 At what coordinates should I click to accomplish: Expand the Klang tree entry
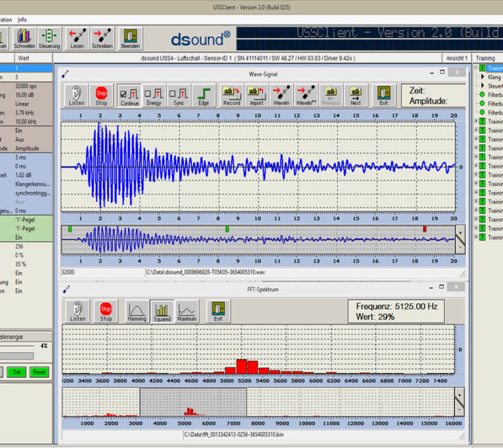point(482,77)
